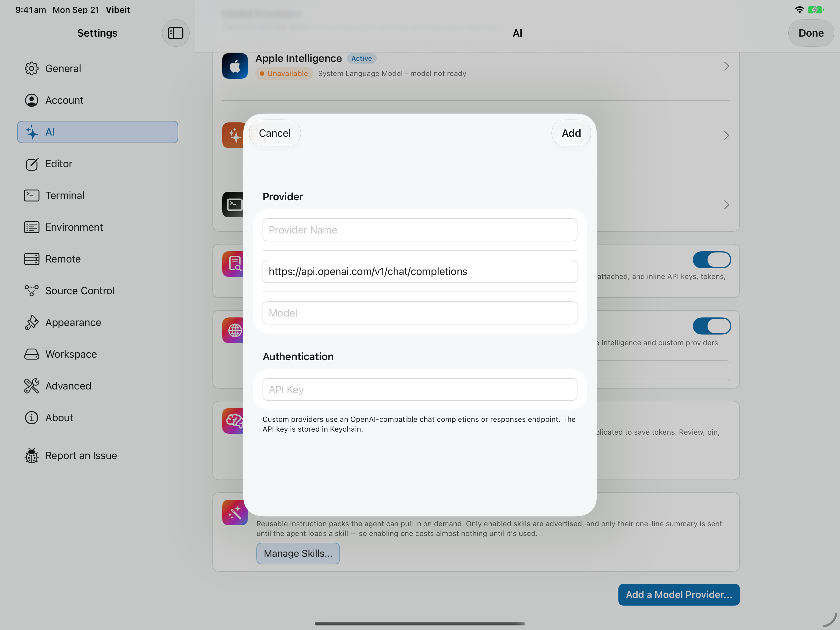Click the document search icon

click(x=233, y=264)
